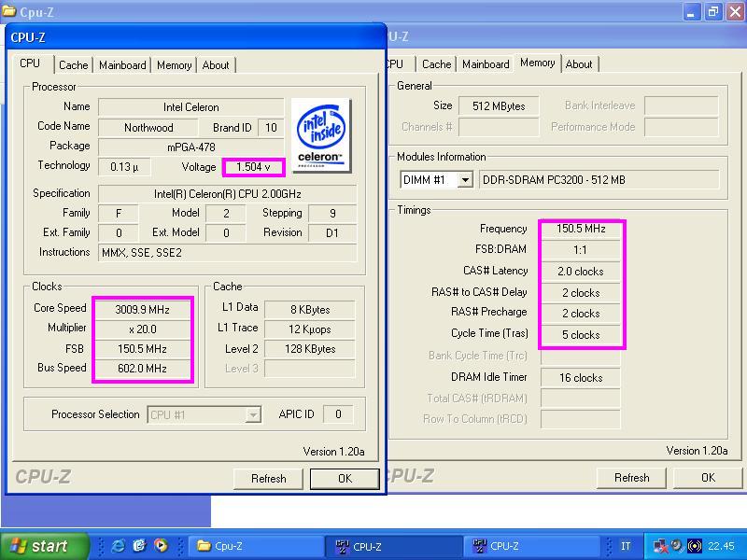Click the Intel Celeron name field
Viewport: 747px width, 560px height.
pyautogui.click(x=191, y=107)
